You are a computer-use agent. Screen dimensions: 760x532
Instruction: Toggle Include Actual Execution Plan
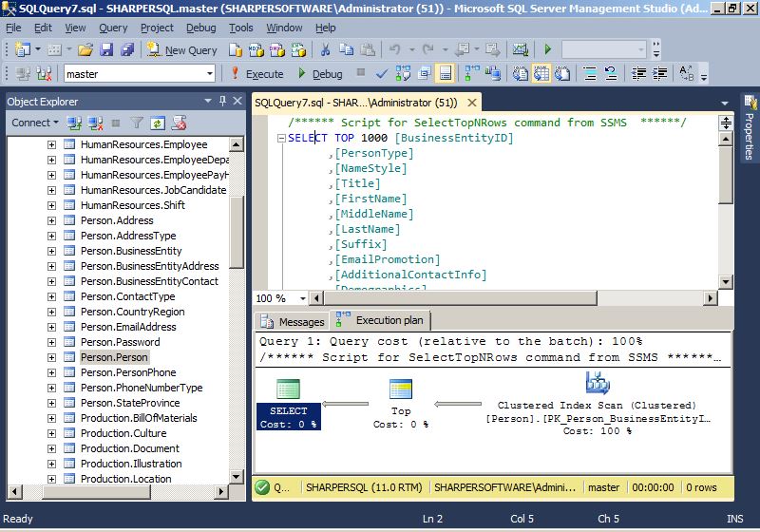click(472, 74)
